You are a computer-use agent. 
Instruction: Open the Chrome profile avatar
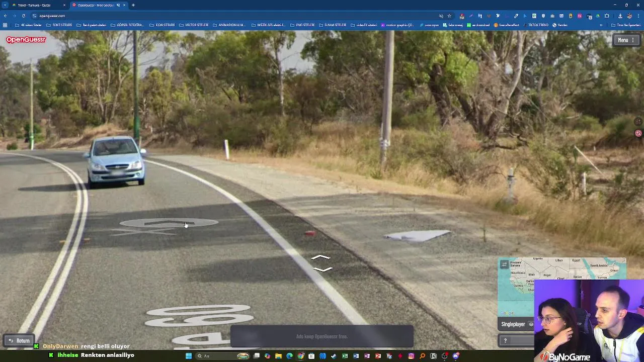click(629, 16)
